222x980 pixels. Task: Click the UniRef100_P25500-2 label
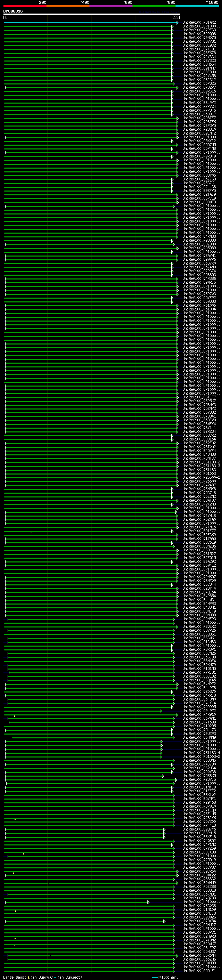[x=201, y=477]
